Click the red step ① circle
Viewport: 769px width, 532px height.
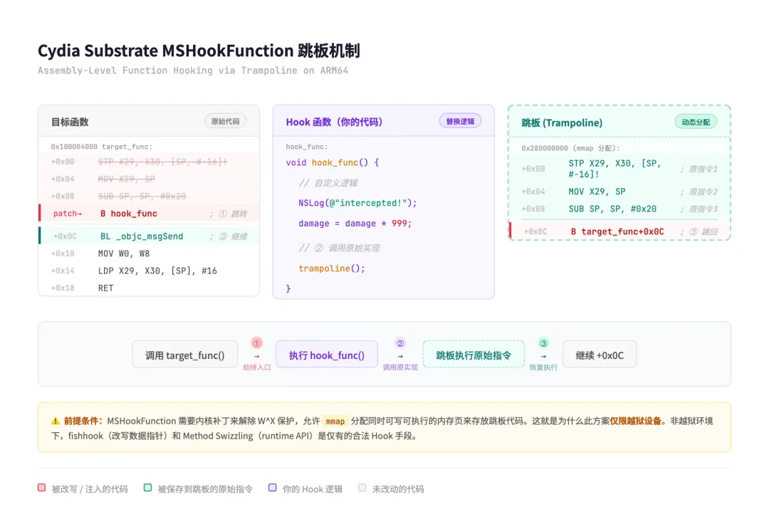point(256,343)
